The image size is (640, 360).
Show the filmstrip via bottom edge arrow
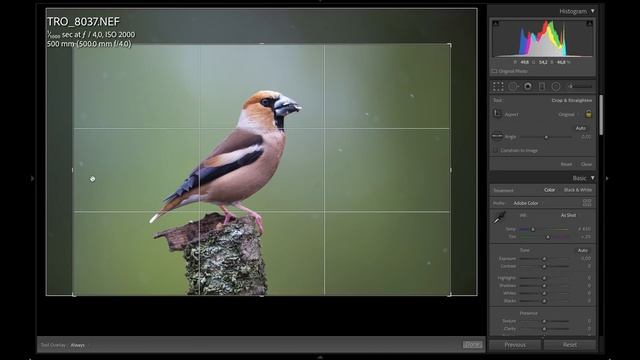click(x=320, y=357)
